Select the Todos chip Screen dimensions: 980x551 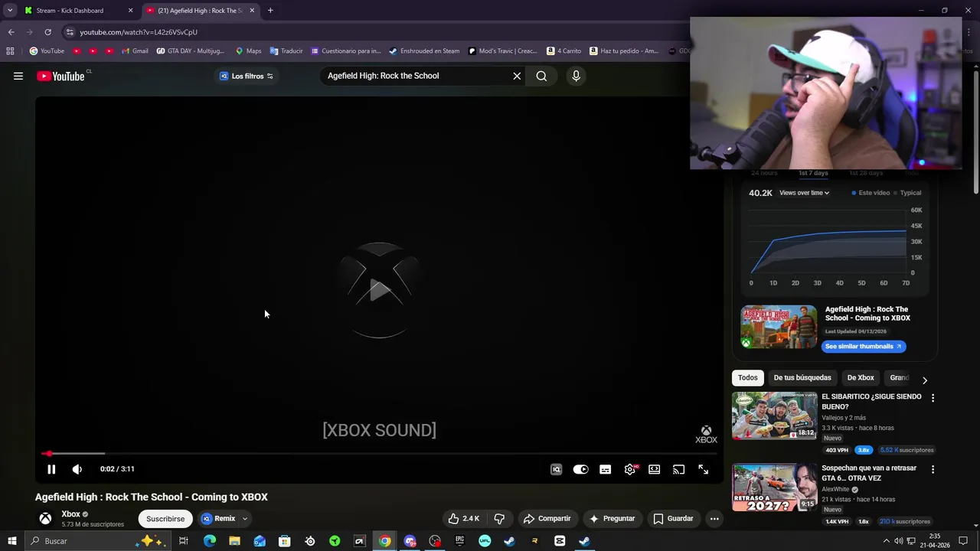(748, 378)
